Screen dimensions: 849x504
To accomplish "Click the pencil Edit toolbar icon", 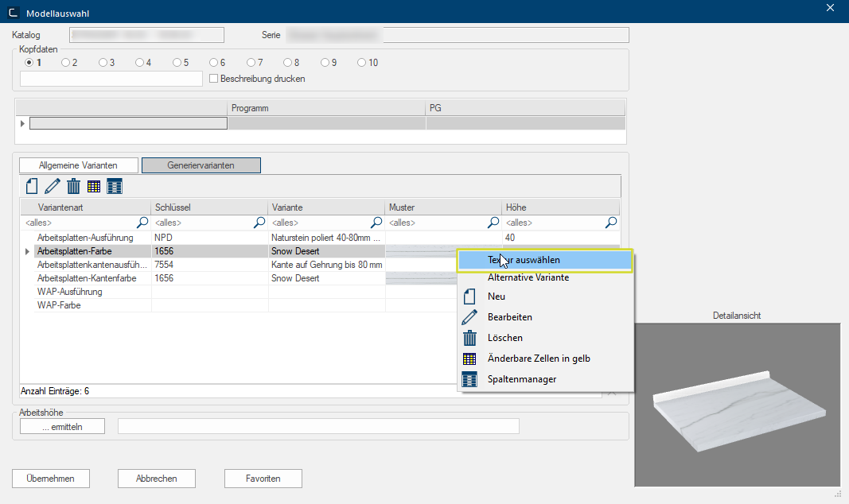I will [53, 187].
